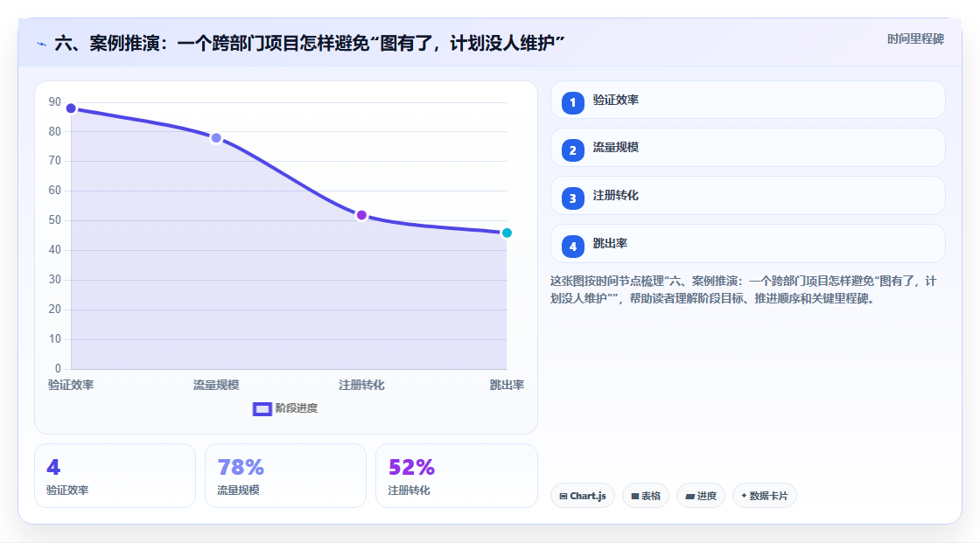
Task: Click the teal 跳出率 data point
Action: [x=507, y=233]
